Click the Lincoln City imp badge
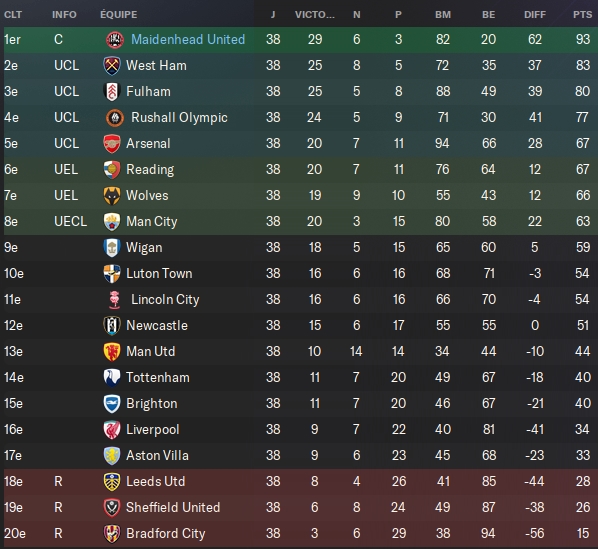The height and width of the screenshot is (549, 598). pos(114,300)
